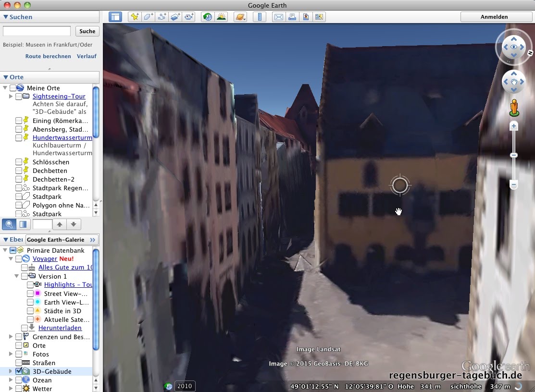The width and height of the screenshot is (535, 392).
Task: Open the Verlauf search history link
Action: pyautogui.click(x=87, y=56)
